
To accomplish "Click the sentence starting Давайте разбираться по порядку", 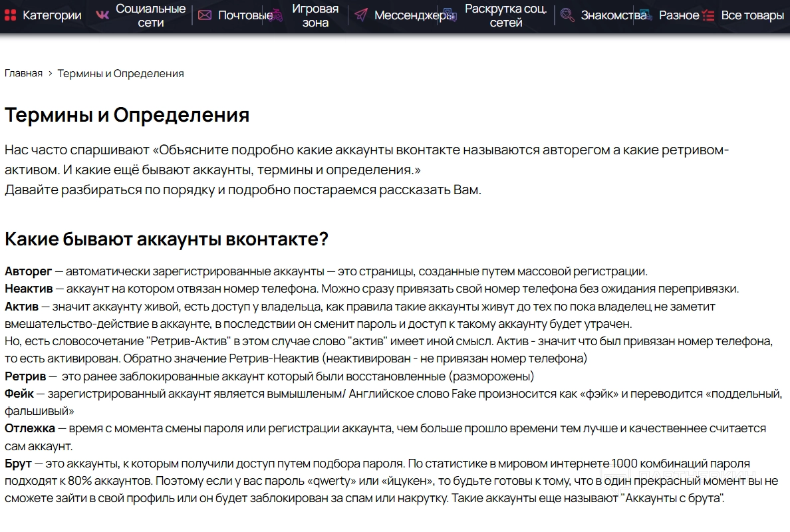I will click(x=243, y=190).
